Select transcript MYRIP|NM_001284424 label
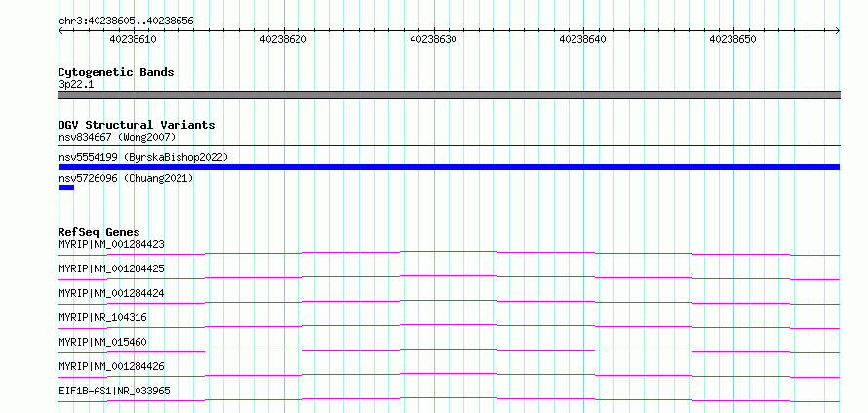 (111, 293)
